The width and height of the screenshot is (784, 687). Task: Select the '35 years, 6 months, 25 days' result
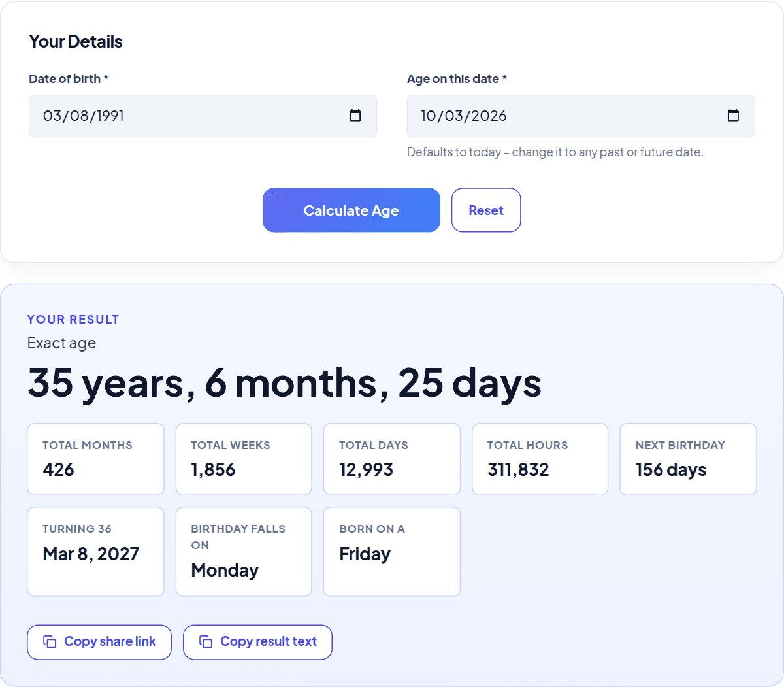tap(284, 383)
